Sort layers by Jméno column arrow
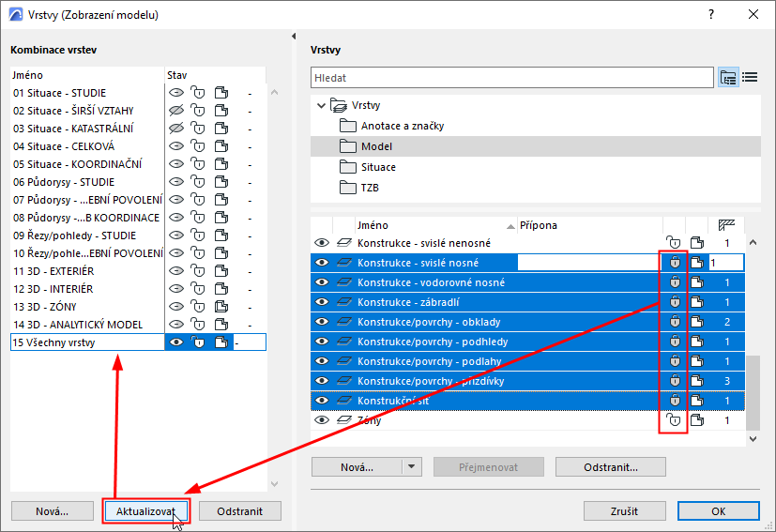Image resolution: width=776 pixels, height=532 pixels. point(510,226)
